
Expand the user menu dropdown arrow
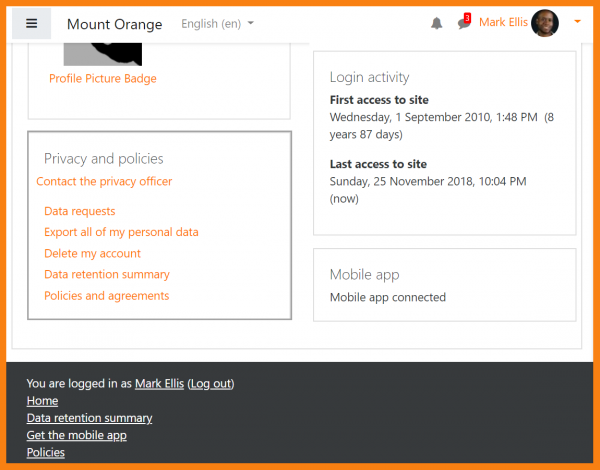577,23
